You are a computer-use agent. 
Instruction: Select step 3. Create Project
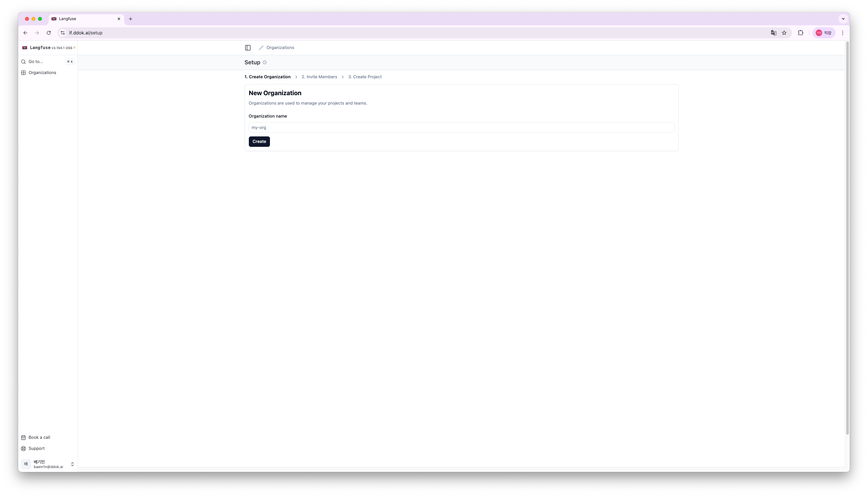365,77
